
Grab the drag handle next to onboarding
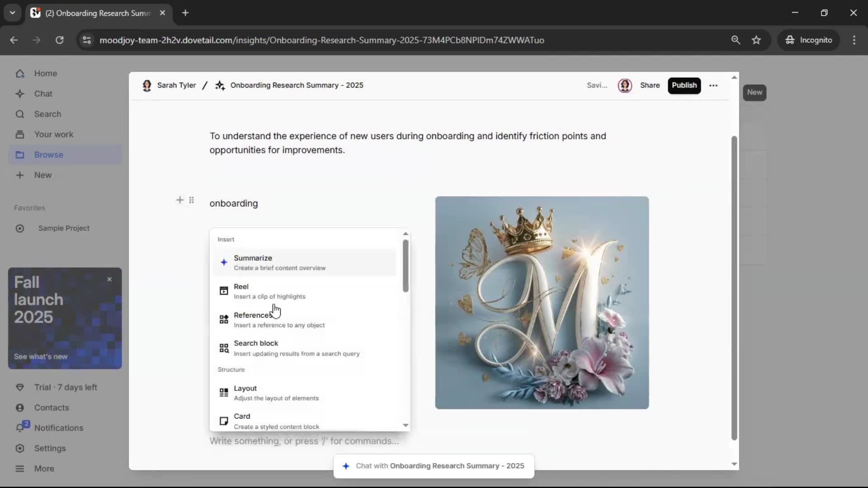pyautogui.click(x=192, y=200)
